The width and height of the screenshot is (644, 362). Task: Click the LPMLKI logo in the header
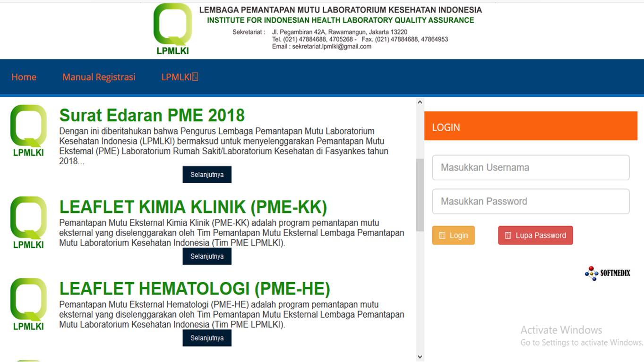pyautogui.click(x=172, y=29)
